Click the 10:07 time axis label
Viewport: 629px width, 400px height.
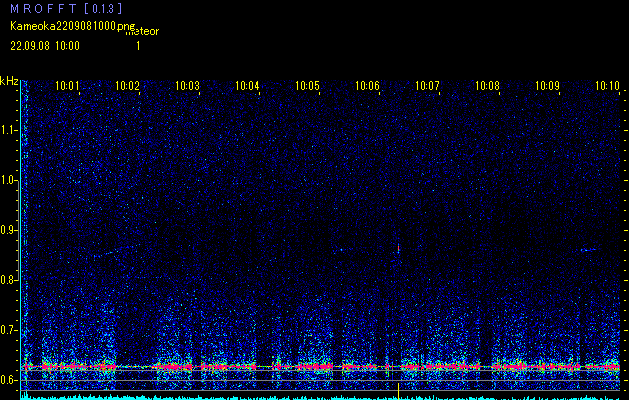tap(427, 85)
